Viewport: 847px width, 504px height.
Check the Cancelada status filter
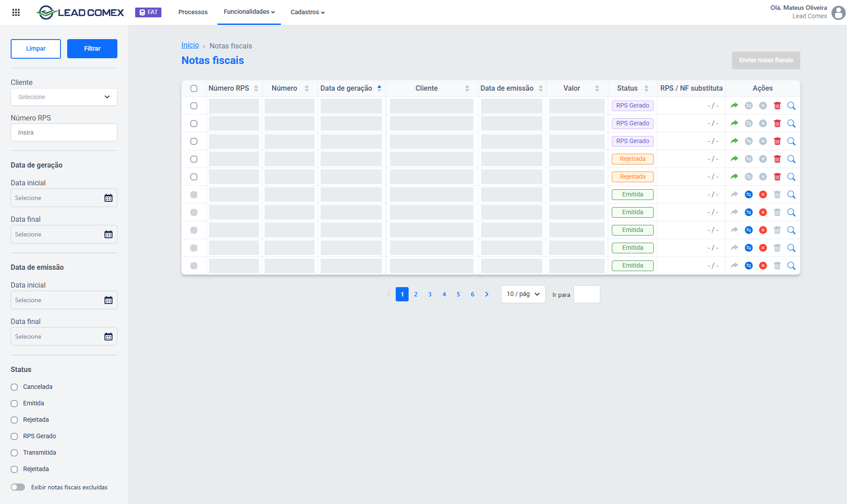coord(14,387)
